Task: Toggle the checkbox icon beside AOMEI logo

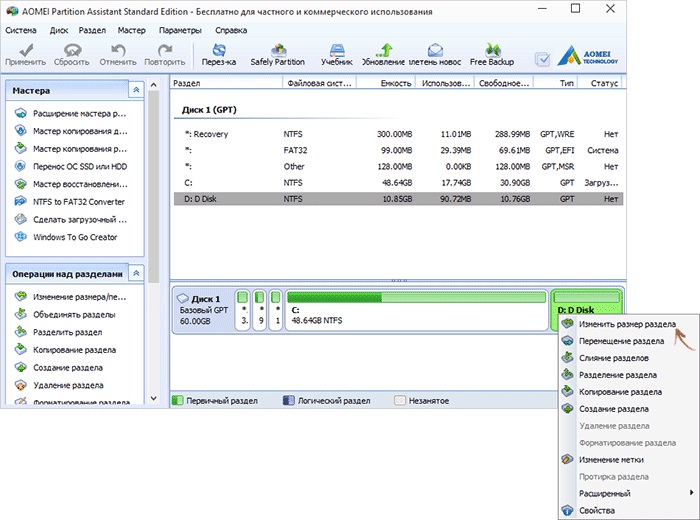Action: pyautogui.click(x=542, y=59)
